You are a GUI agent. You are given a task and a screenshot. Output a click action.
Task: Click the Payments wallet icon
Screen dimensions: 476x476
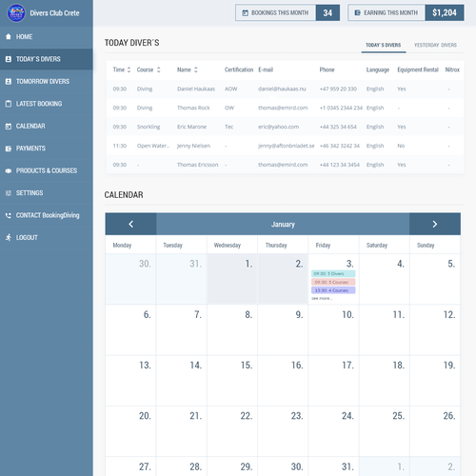(9, 149)
